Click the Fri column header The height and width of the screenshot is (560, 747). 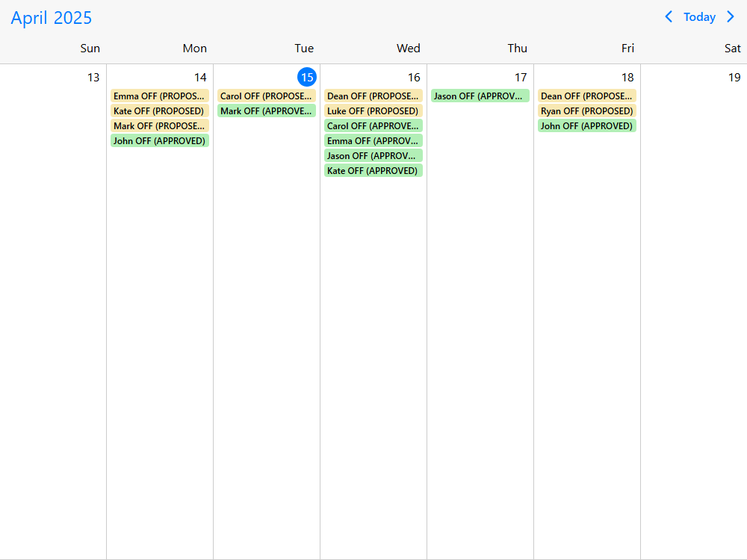click(627, 48)
